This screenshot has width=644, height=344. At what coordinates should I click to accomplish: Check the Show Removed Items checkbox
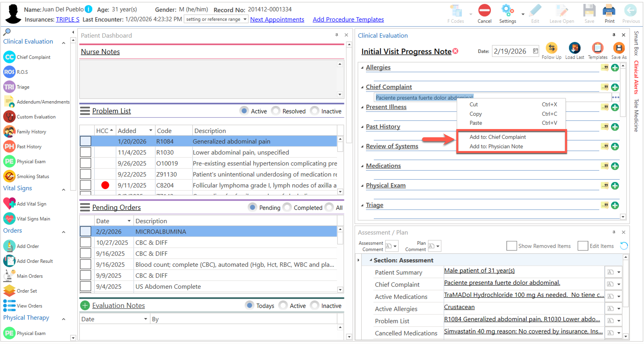pos(511,246)
